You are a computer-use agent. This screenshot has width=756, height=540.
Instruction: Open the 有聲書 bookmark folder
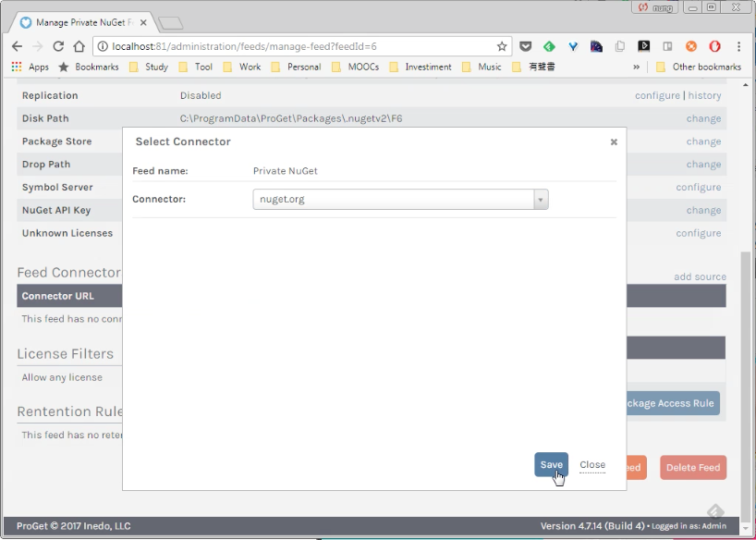[x=534, y=67]
